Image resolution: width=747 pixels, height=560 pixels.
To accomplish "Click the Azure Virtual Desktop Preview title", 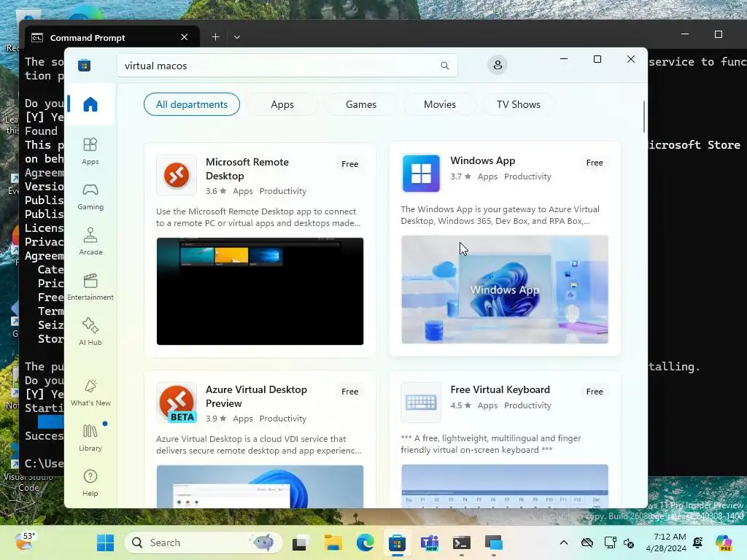I will click(x=256, y=396).
